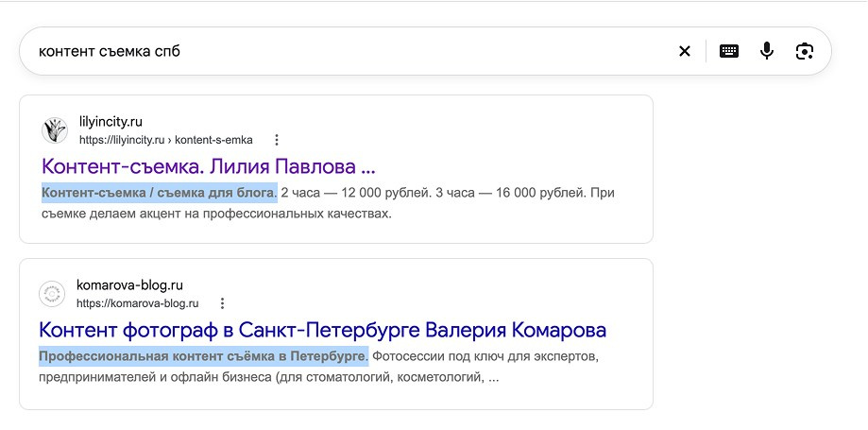868x430 pixels.
Task: Click the komarova-blog.ru round favicon
Action: click(x=52, y=294)
